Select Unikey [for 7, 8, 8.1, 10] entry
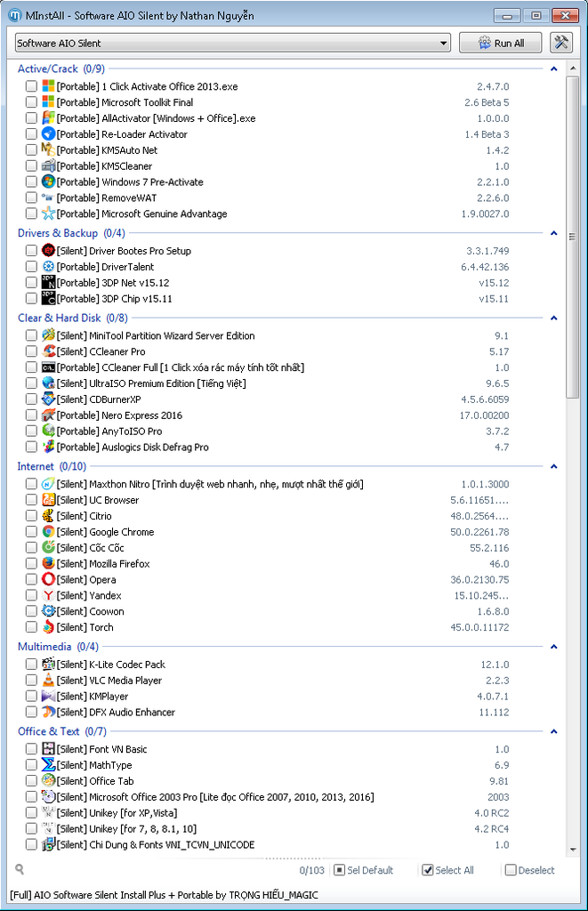The width and height of the screenshot is (588, 911). [126, 829]
